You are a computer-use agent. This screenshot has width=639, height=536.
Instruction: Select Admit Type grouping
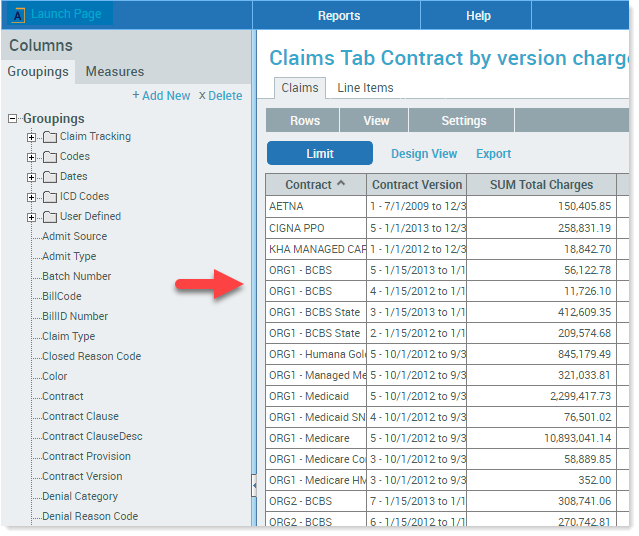click(x=69, y=256)
